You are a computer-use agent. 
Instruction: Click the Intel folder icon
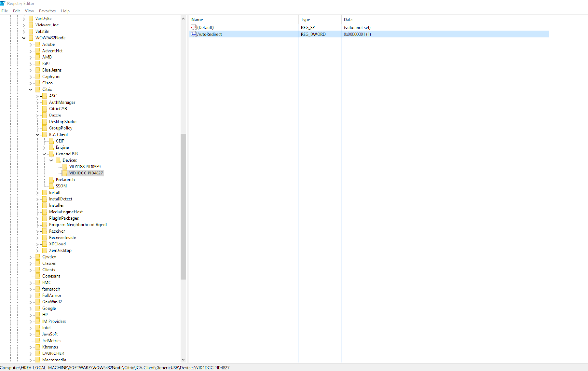38,328
